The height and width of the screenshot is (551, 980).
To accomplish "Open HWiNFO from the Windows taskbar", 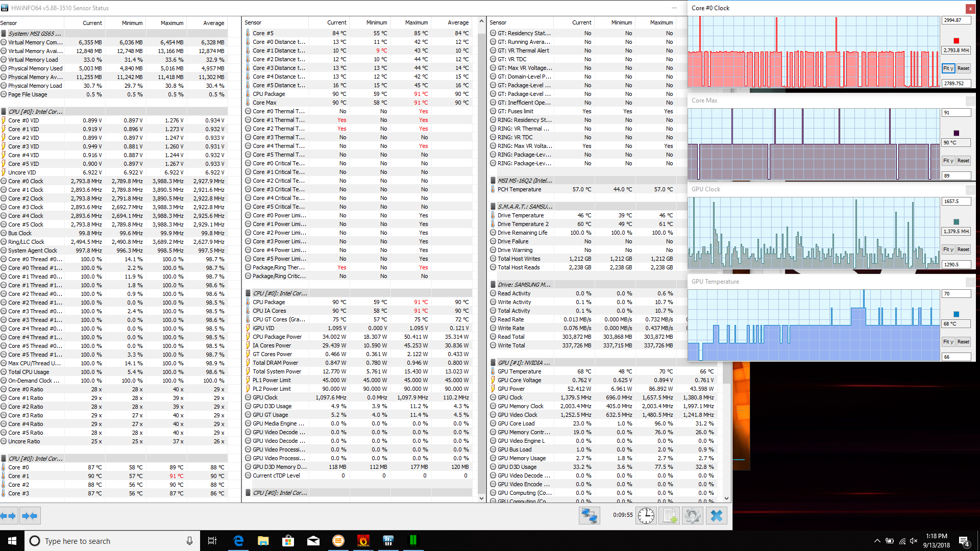I will click(x=388, y=540).
